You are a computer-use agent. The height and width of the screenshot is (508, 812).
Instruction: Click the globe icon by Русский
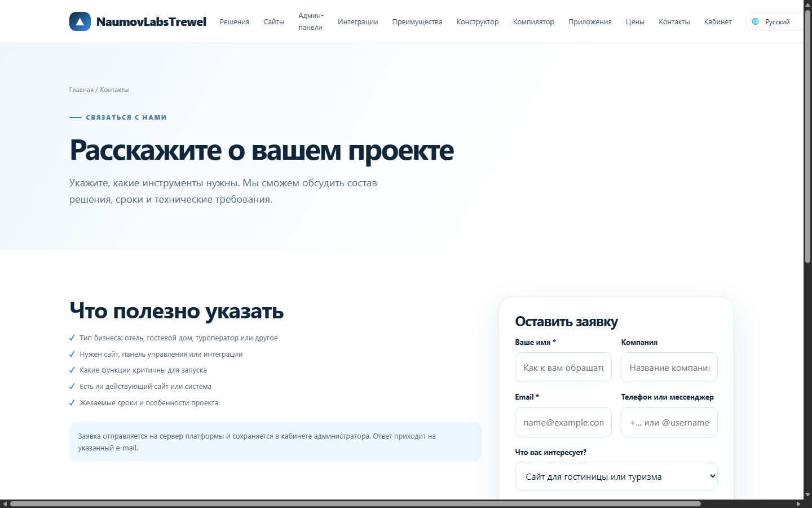[756, 21]
